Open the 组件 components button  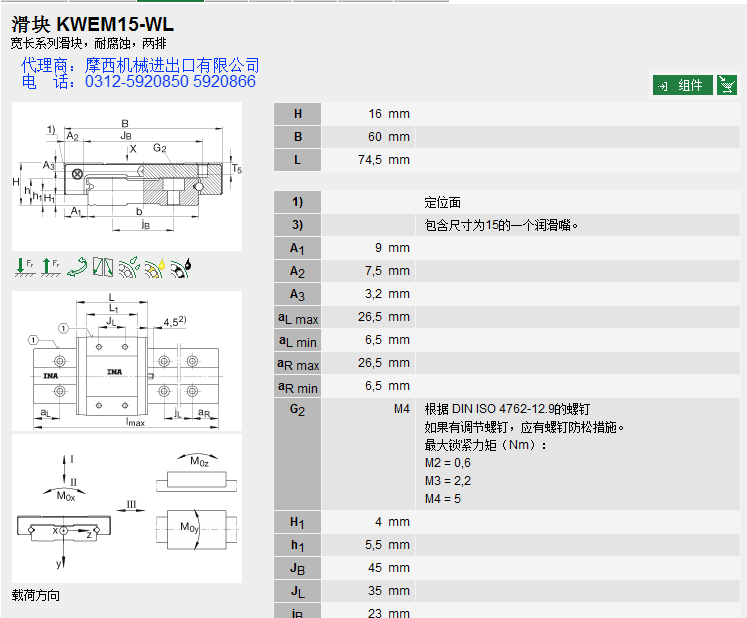coord(683,86)
